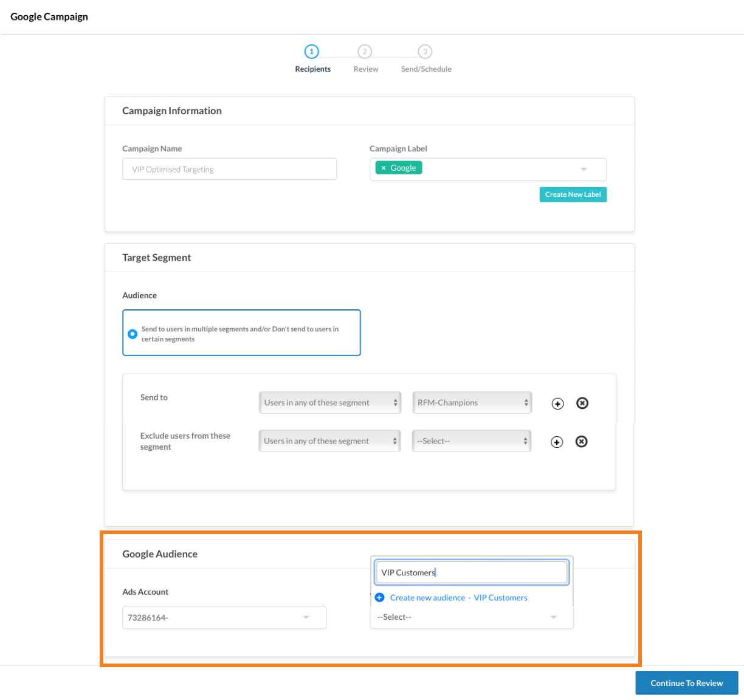Click Continue To Review button
The image size is (744, 700).
[x=687, y=683]
